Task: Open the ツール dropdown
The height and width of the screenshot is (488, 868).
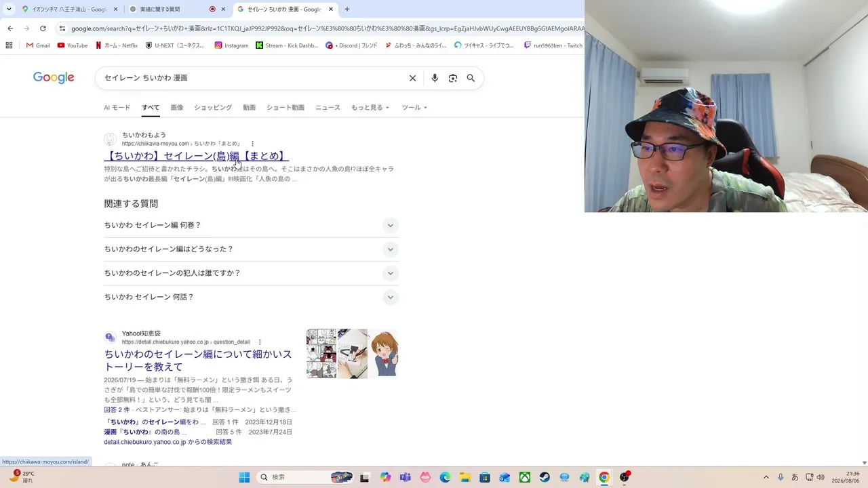Action: point(414,108)
